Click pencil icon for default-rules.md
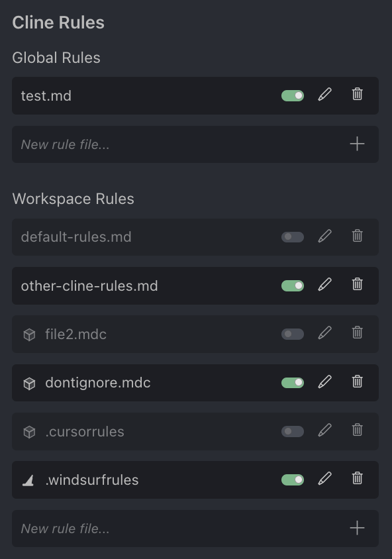Viewport: 392px width, 559px height. coord(324,236)
